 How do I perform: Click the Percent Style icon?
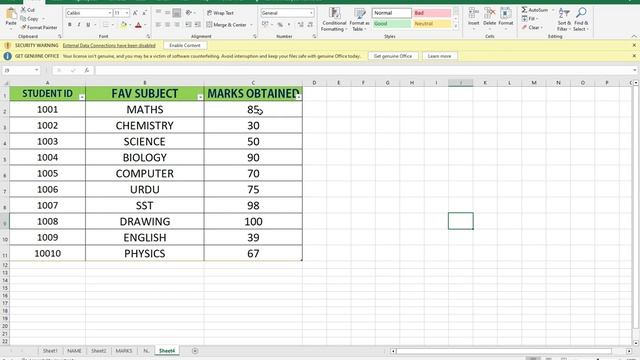280,25
